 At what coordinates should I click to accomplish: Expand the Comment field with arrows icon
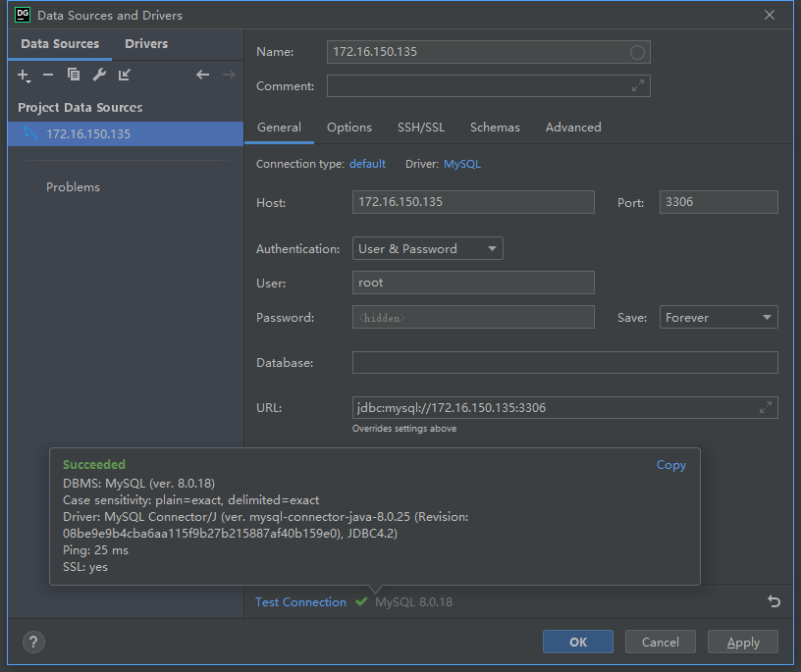point(637,85)
